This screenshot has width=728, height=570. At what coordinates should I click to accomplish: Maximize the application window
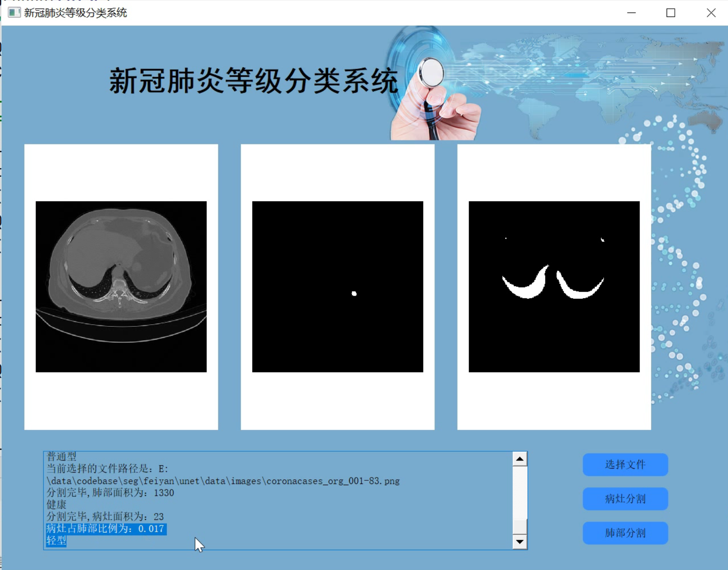coord(670,13)
